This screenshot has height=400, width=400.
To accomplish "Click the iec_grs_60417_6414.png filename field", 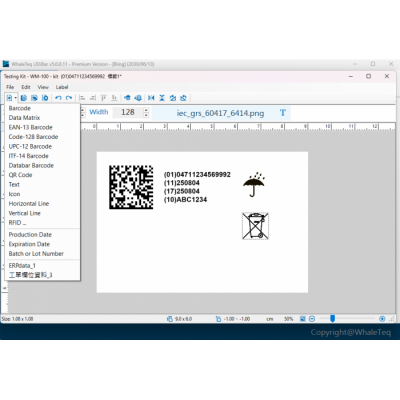I will click(x=220, y=113).
